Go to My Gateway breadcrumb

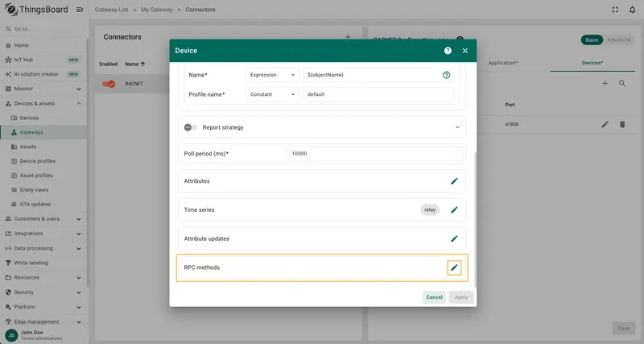click(x=157, y=10)
